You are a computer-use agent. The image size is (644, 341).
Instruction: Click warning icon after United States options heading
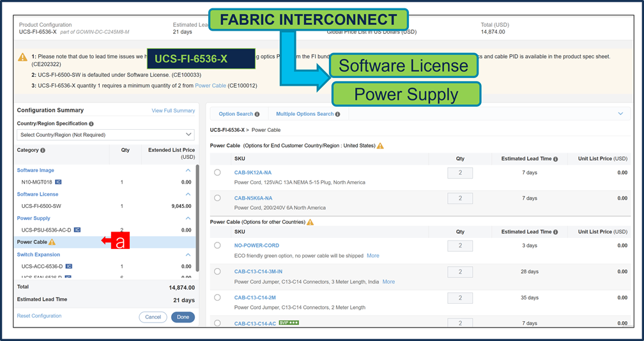pos(380,146)
